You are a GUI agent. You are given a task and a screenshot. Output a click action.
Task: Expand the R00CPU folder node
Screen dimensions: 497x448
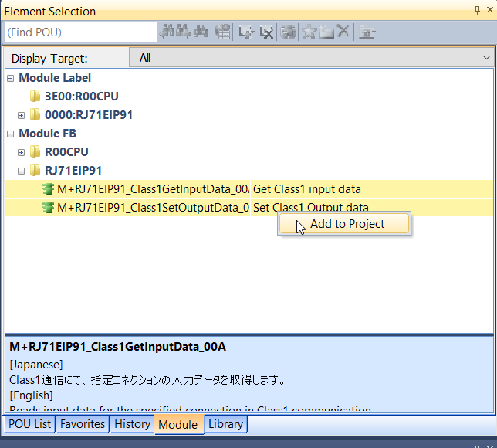pos(22,152)
